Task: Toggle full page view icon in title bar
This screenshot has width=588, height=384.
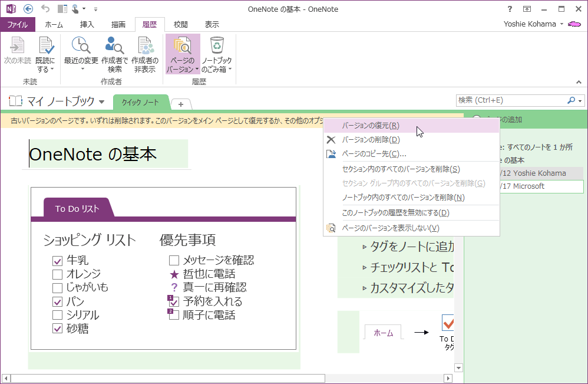Action: (527, 9)
